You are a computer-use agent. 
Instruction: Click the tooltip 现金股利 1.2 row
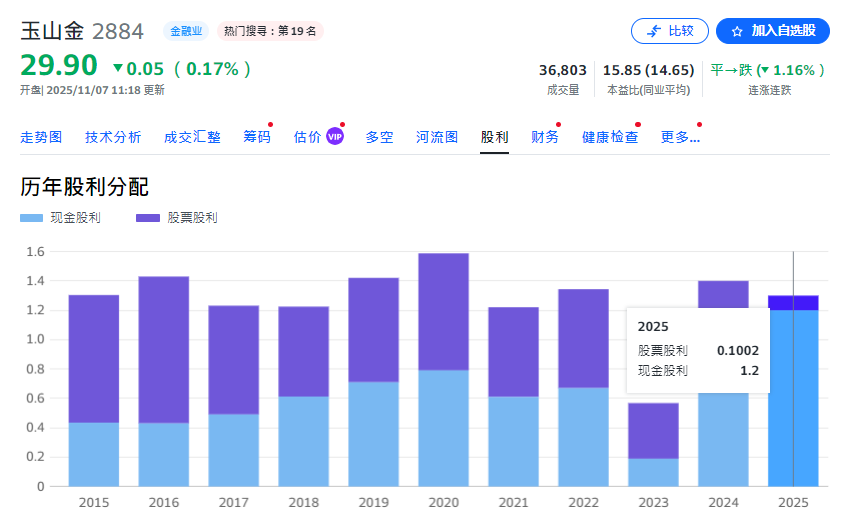click(698, 370)
